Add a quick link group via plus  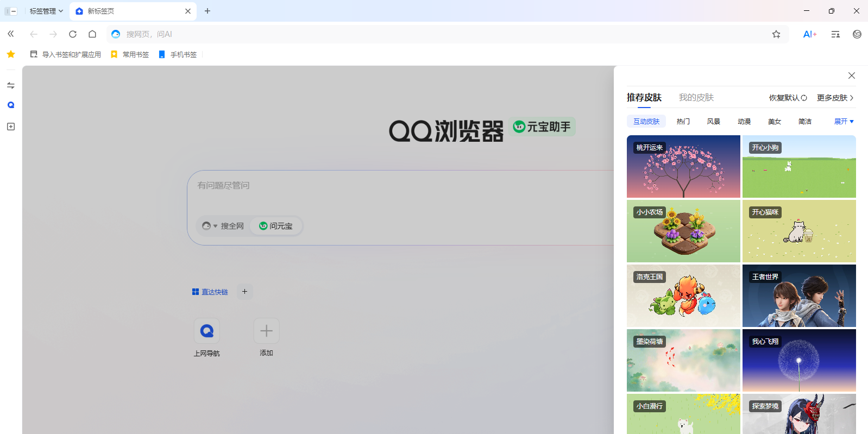tap(245, 292)
